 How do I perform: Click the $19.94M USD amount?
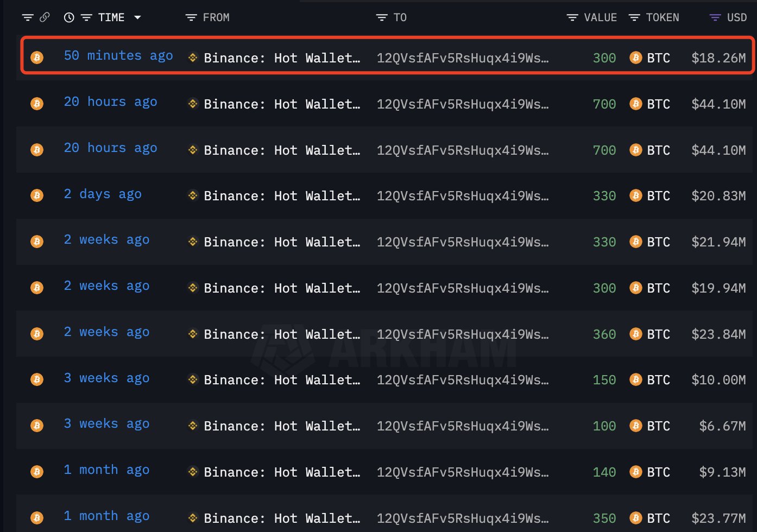click(718, 288)
